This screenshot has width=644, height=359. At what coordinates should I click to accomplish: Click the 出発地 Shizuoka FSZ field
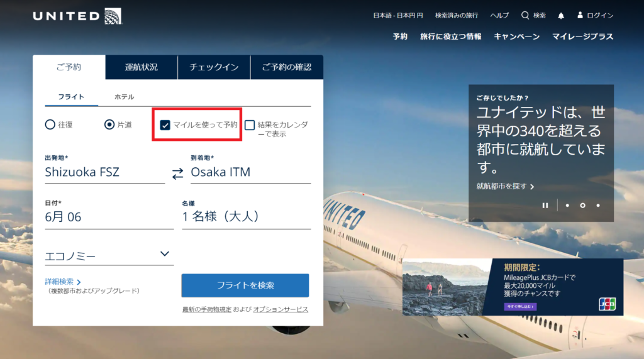(x=105, y=172)
